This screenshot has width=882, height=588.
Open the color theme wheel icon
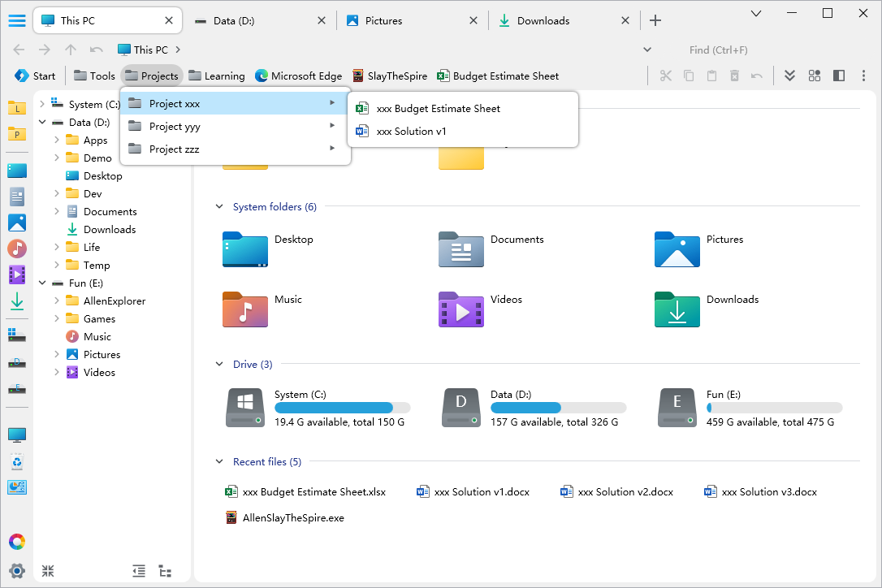pyautogui.click(x=17, y=542)
